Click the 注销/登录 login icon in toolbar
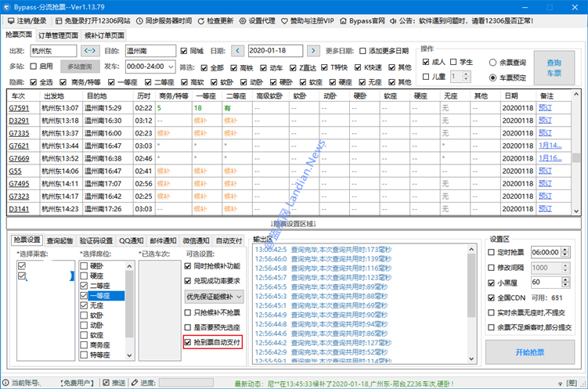Image resolution: width=588 pixels, height=389 pixels. pos(10,21)
